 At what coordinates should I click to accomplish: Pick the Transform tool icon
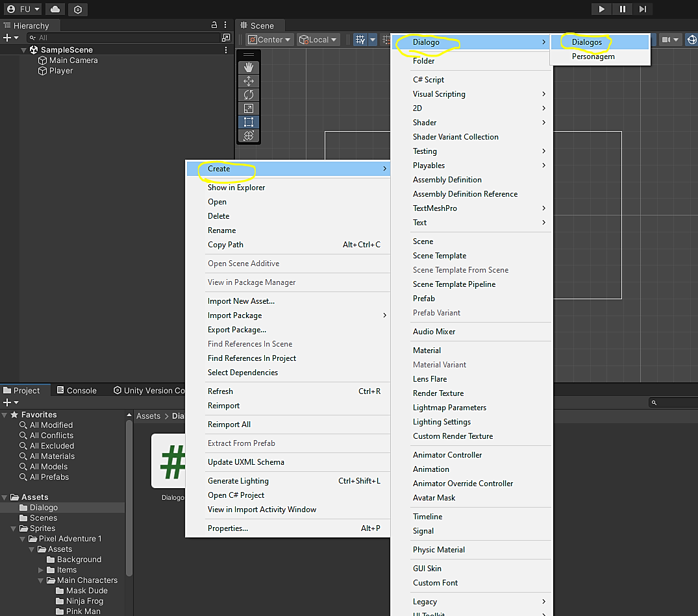pyautogui.click(x=248, y=136)
